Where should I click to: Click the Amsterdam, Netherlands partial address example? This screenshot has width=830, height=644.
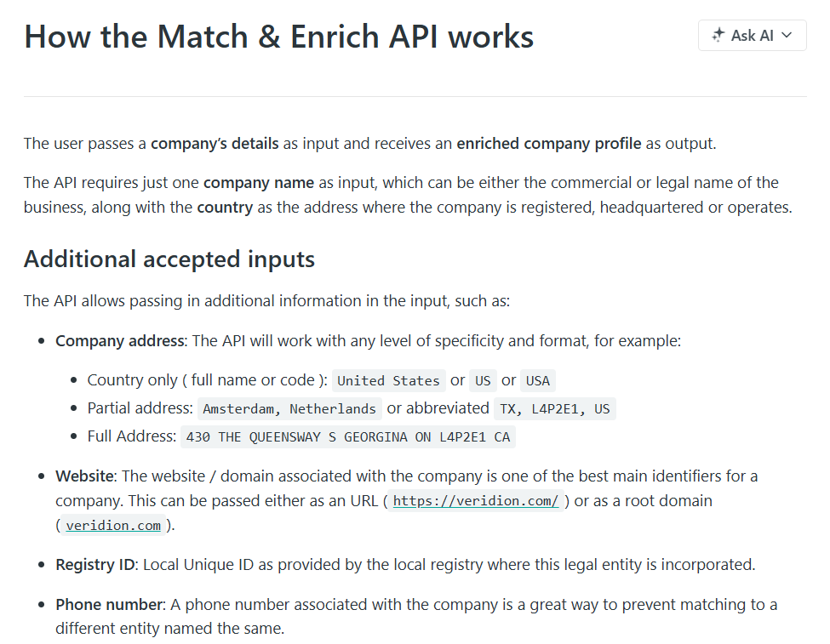[289, 408]
